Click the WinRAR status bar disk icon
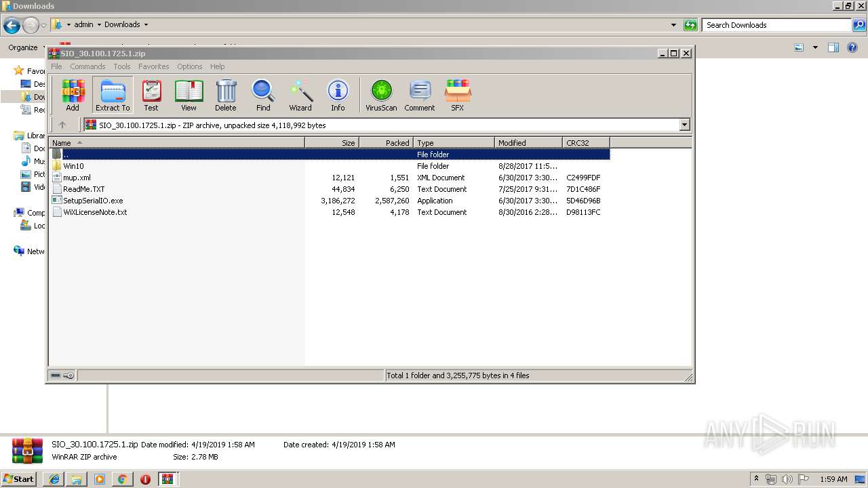The width and height of the screenshot is (868, 488). [x=56, y=375]
